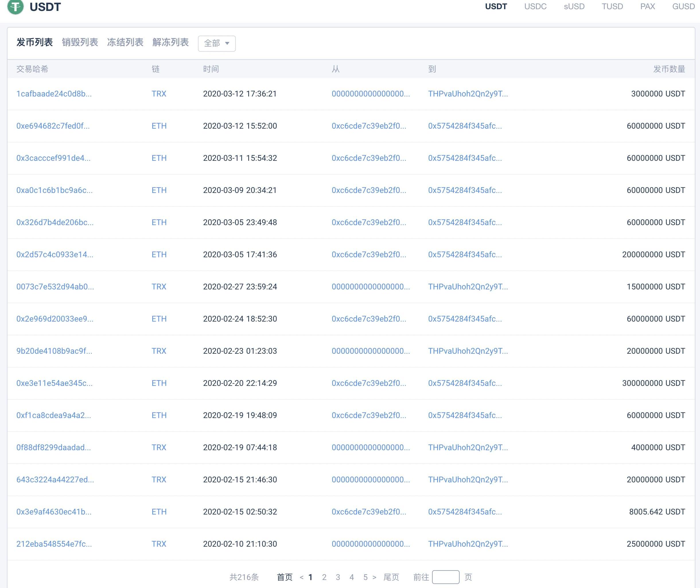
Task: Jump to 尾页 last page
Action: click(x=391, y=577)
